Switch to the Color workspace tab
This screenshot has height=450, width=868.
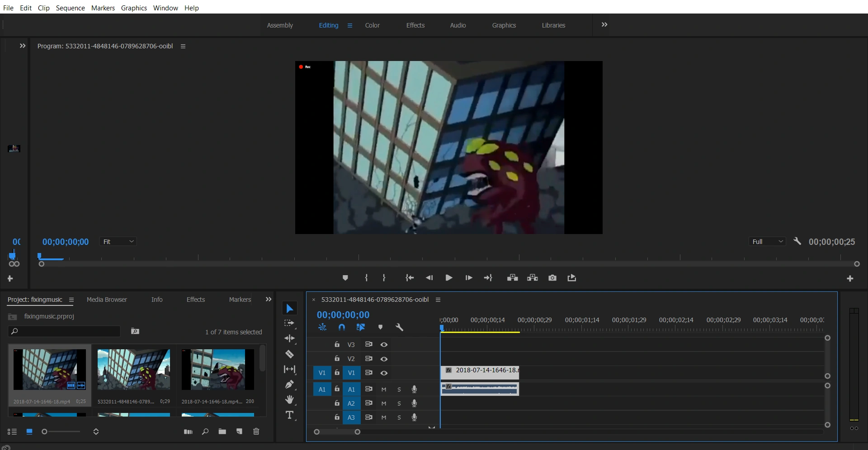[372, 25]
